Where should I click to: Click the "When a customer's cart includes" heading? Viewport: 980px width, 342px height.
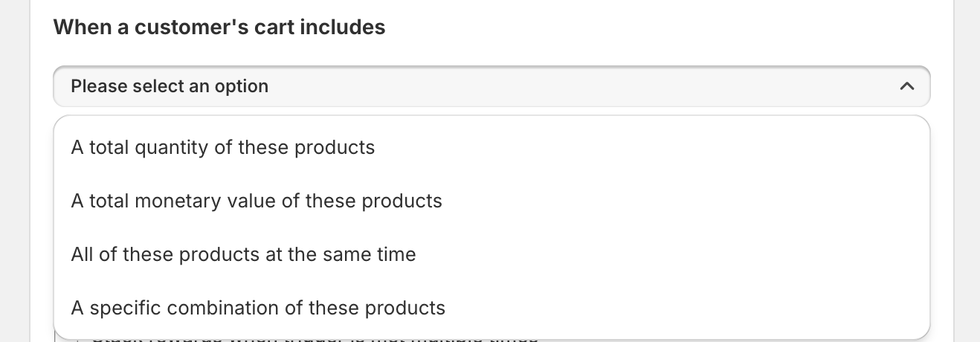tap(219, 28)
